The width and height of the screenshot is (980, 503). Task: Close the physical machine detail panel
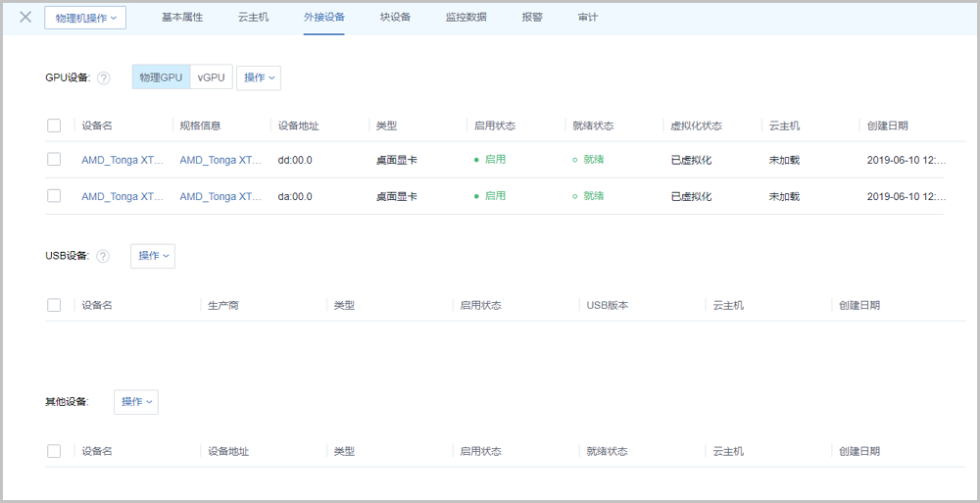click(25, 17)
